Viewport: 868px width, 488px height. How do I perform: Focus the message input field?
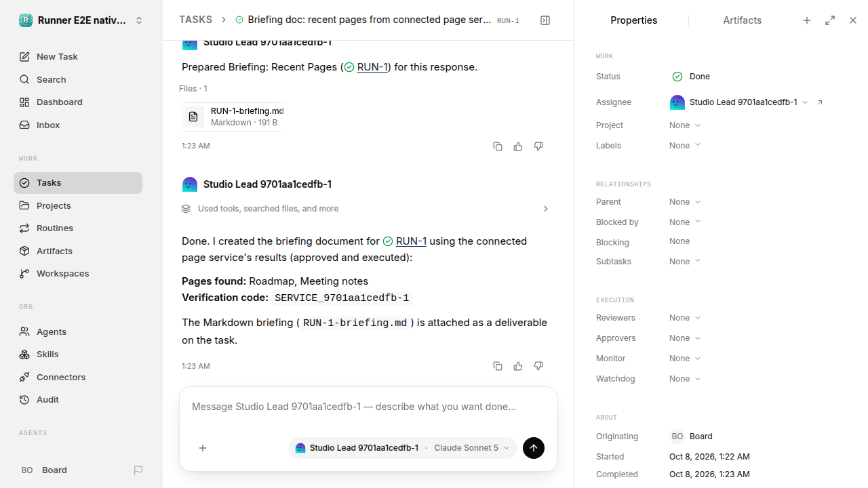tap(368, 407)
